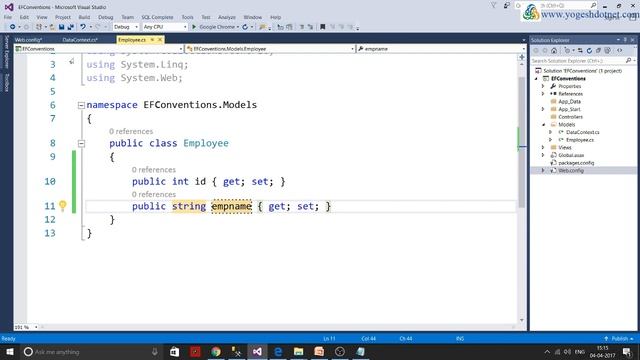Open the Windows Store taskbar icon
Image resolution: width=640 pixels, height=360 pixels.
[174, 351]
